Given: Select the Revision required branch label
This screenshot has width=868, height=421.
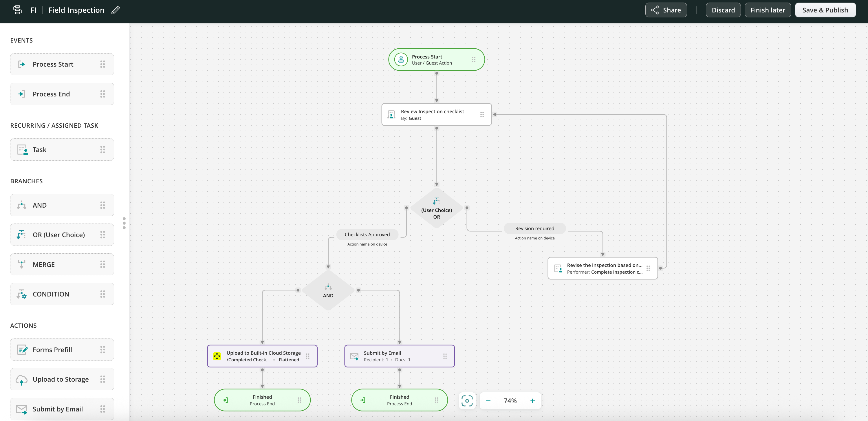Looking at the screenshot, I should [534, 228].
